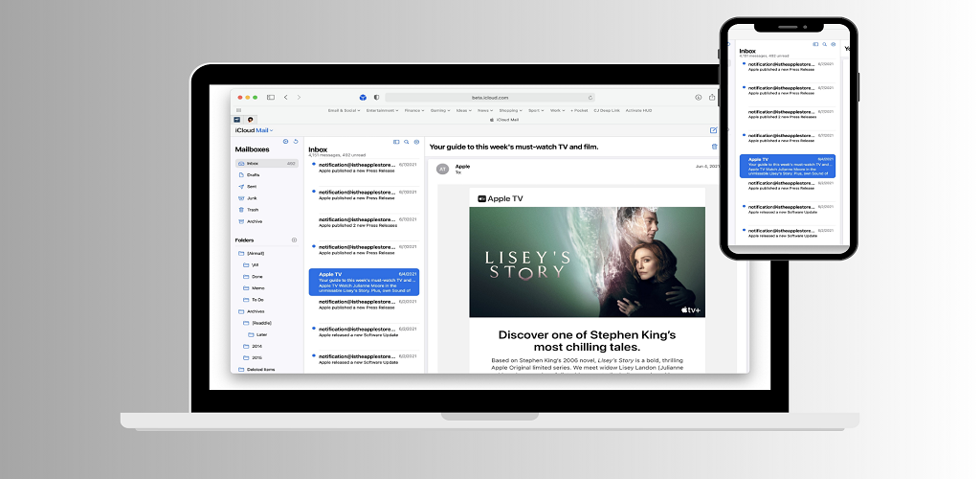Delete the open email with trash icon

point(714,147)
